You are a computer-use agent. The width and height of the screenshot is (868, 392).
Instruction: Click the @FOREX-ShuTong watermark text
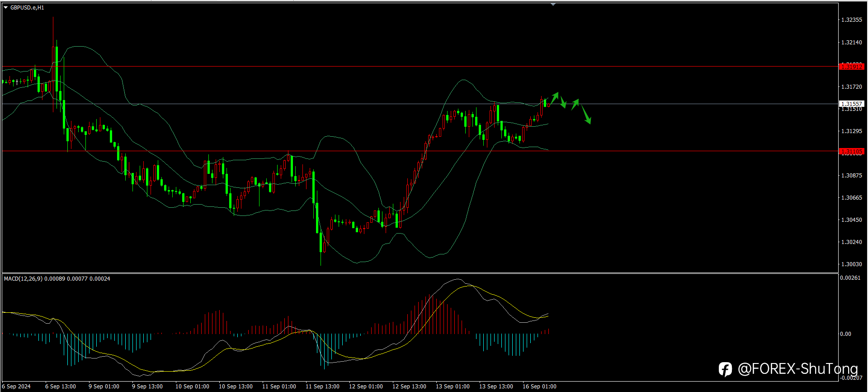(x=797, y=369)
